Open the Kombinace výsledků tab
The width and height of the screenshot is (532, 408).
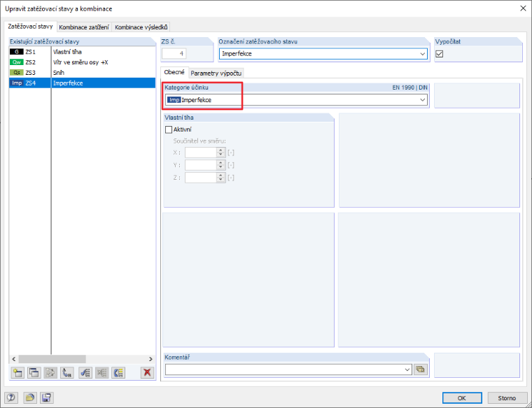click(x=141, y=27)
